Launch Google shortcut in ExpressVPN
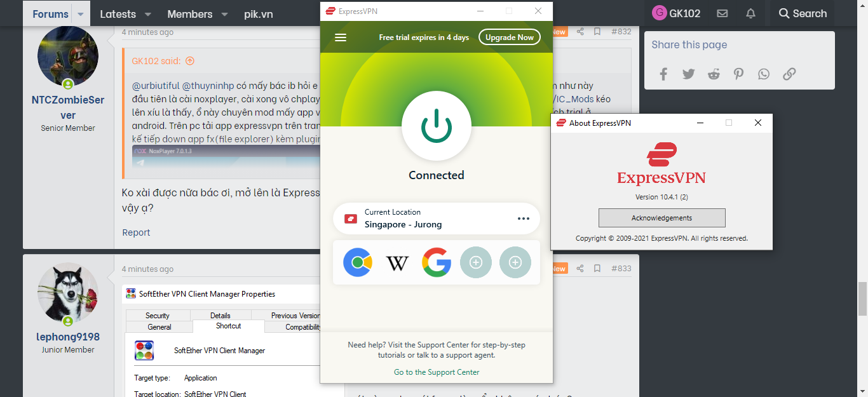This screenshot has height=397, width=868. (437, 262)
